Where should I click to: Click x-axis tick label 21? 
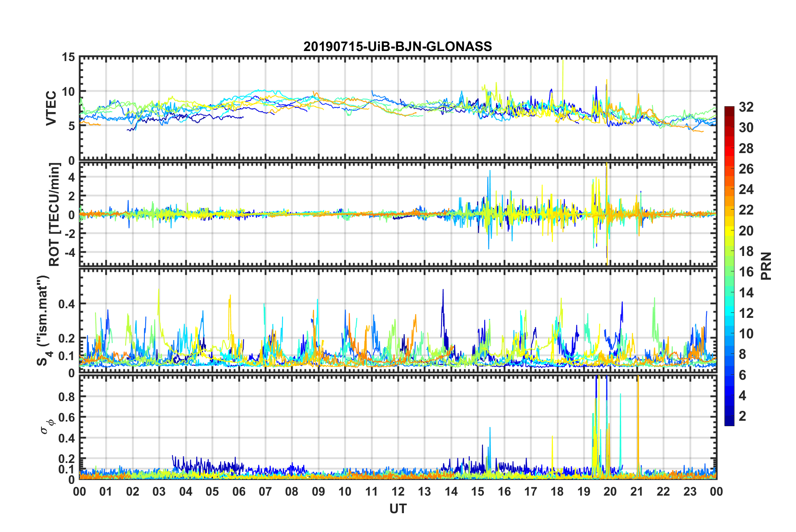(637, 491)
